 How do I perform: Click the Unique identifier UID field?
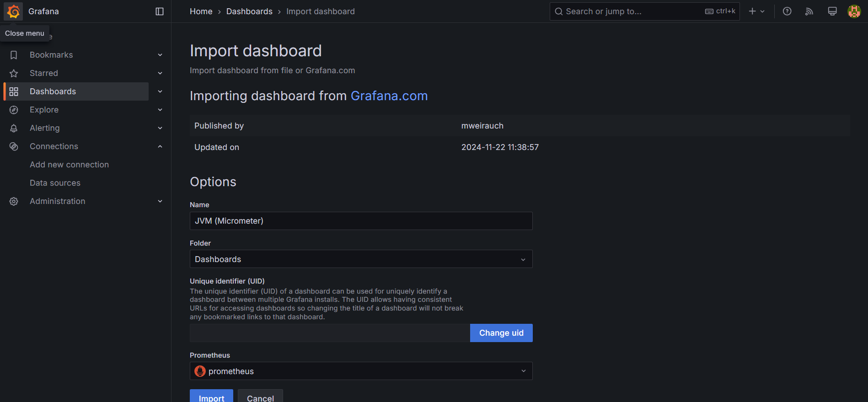pyautogui.click(x=330, y=333)
